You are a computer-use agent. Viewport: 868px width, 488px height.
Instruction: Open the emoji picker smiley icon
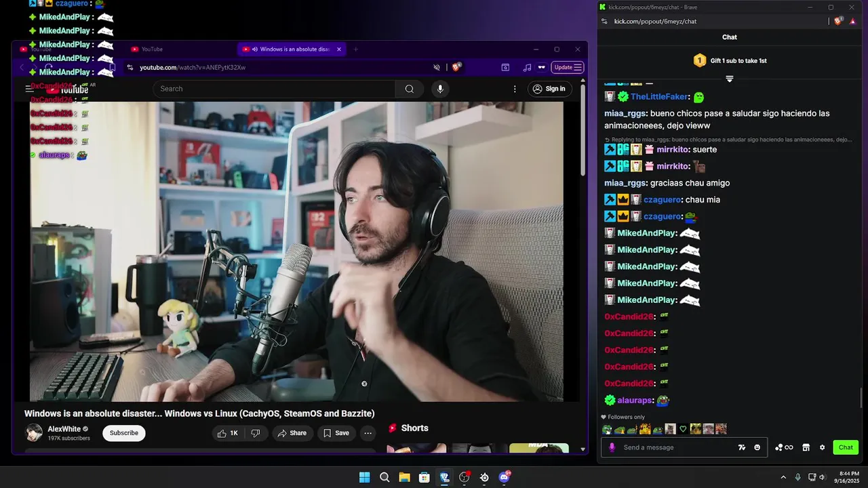[x=757, y=447]
